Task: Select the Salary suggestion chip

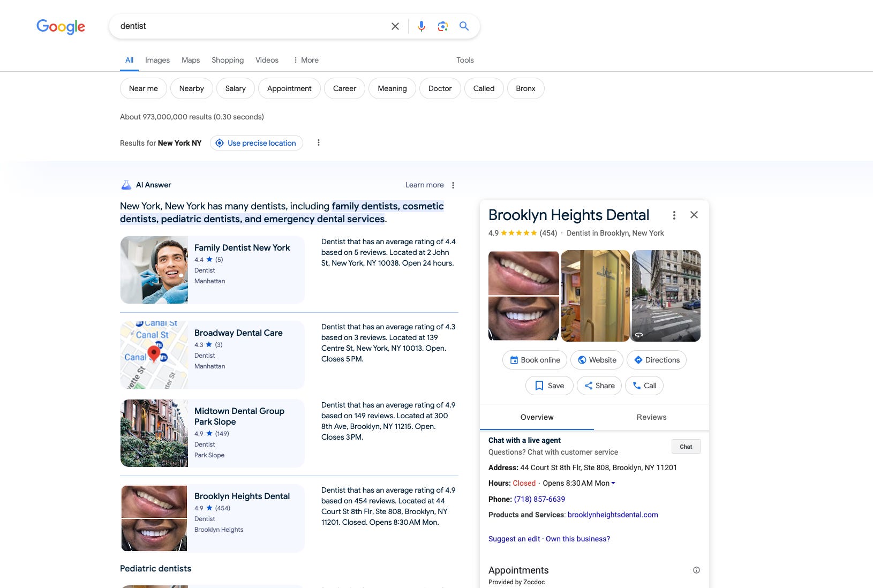Action: pyautogui.click(x=236, y=88)
